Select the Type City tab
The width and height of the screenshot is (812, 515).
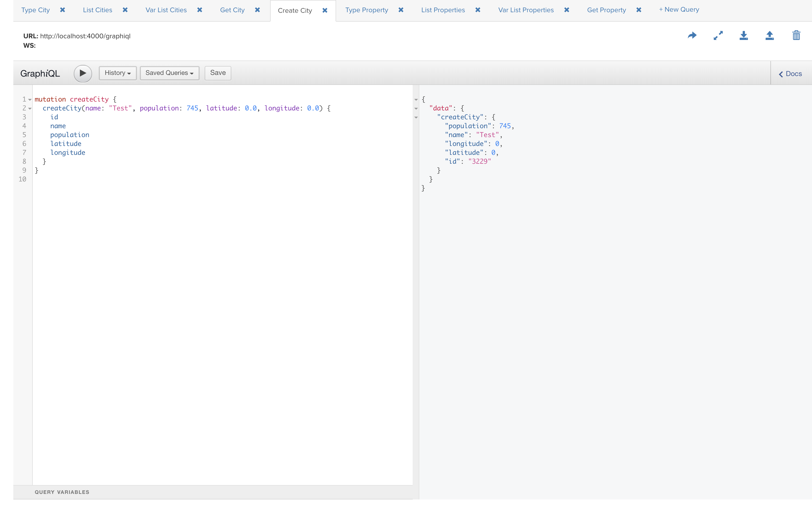(35, 9)
